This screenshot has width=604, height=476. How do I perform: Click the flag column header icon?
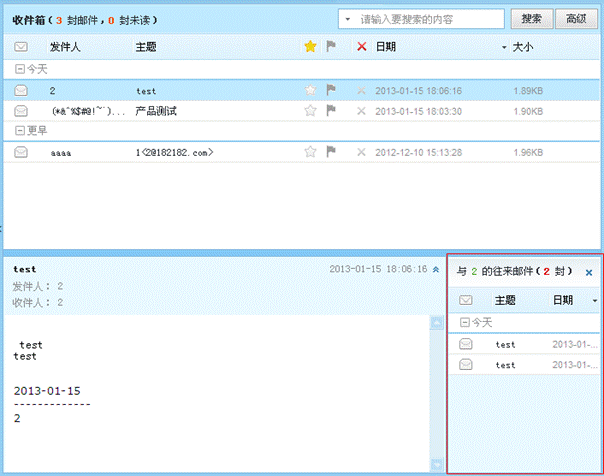click(332, 47)
